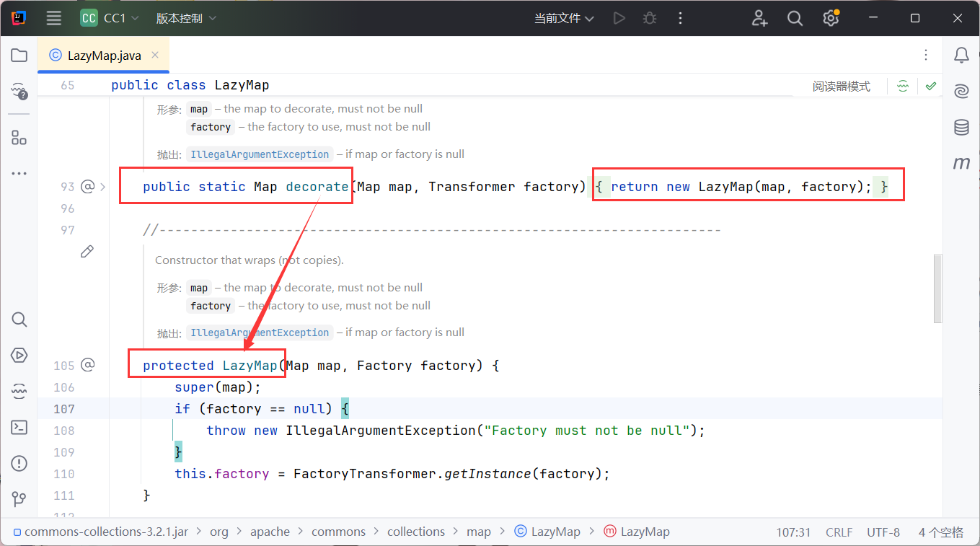The height and width of the screenshot is (546, 980).
Task: Open the Terminal tool window
Action: pyautogui.click(x=19, y=427)
